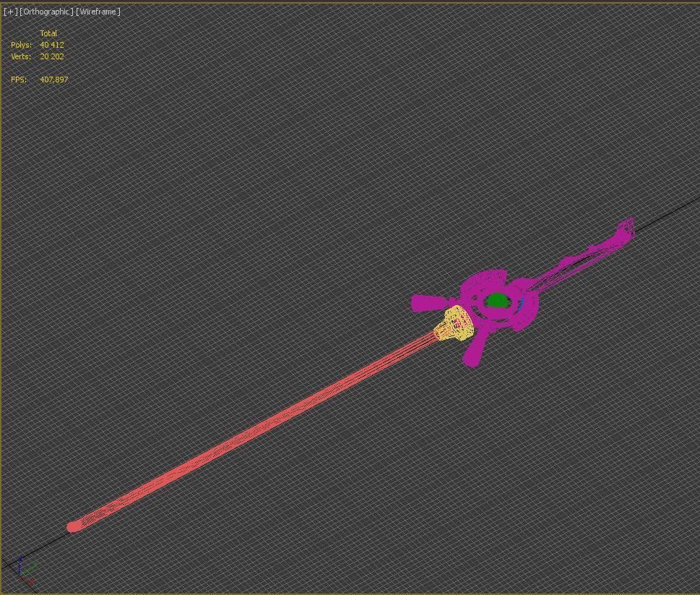This screenshot has width=700, height=595.
Task: Open the Wireframe shading label menu
Action: pos(98,12)
